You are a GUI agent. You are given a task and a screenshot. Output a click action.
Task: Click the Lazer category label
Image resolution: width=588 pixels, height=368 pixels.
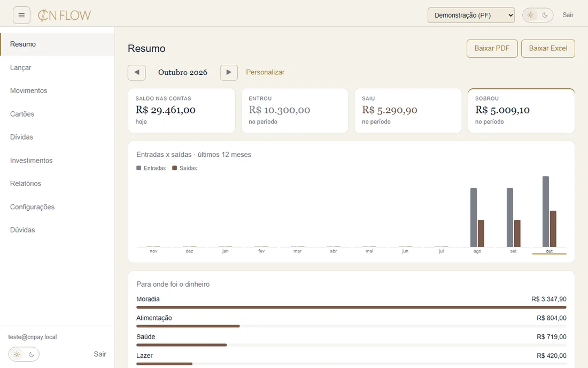(x=144, y=355)
